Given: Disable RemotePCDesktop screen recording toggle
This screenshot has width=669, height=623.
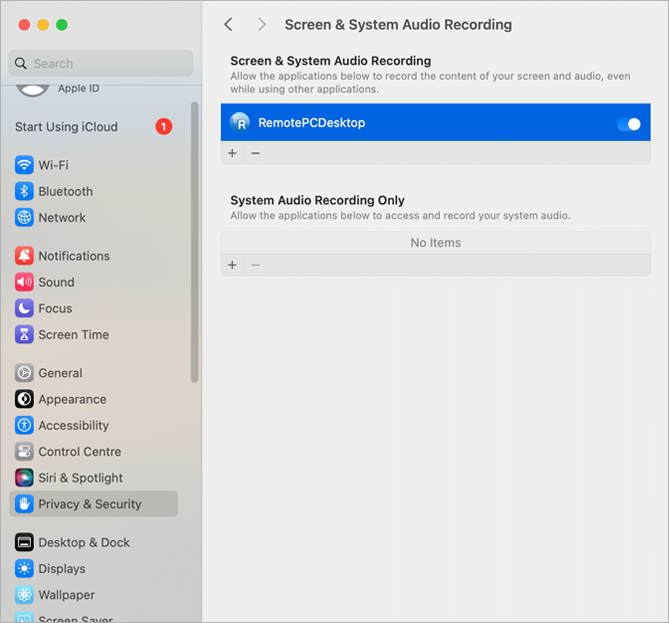Looking at the screenshot, I should 628,124.
